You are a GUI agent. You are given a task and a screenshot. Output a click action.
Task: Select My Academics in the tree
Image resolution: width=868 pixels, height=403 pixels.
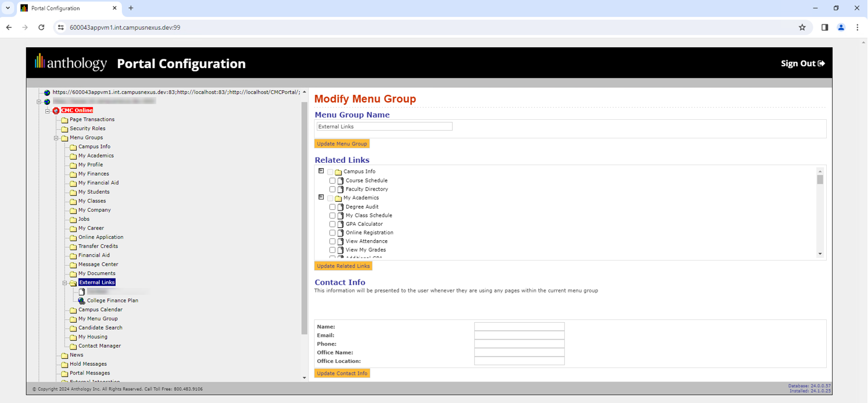tap(96, 156)
